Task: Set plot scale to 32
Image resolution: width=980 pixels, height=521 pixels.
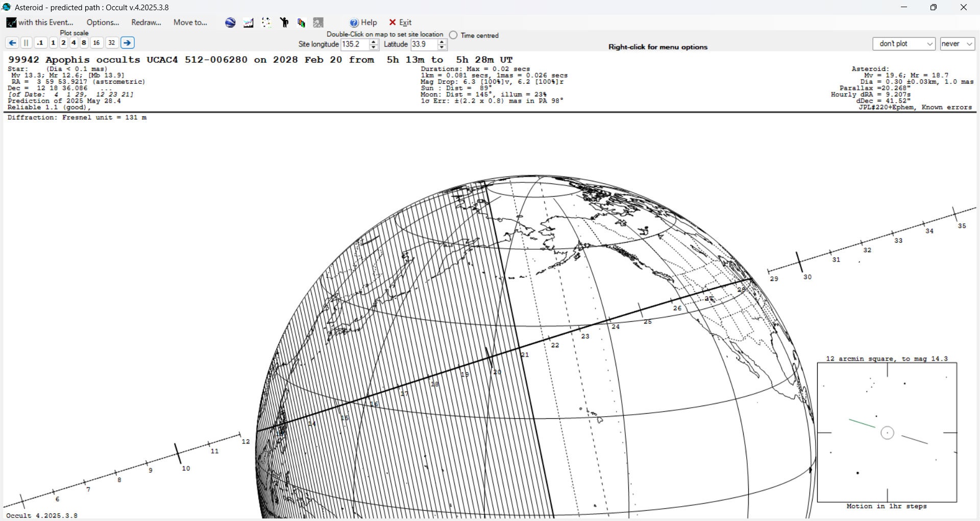Action: pos(112,43)
